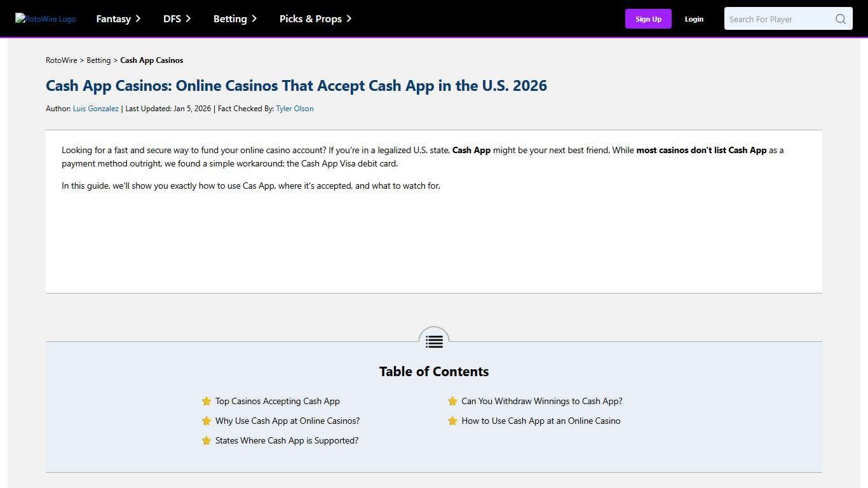Open the Tyler Olson fact checker link
Image resolution: width=868 pixels, height=488 pixels.
(294, 108)
